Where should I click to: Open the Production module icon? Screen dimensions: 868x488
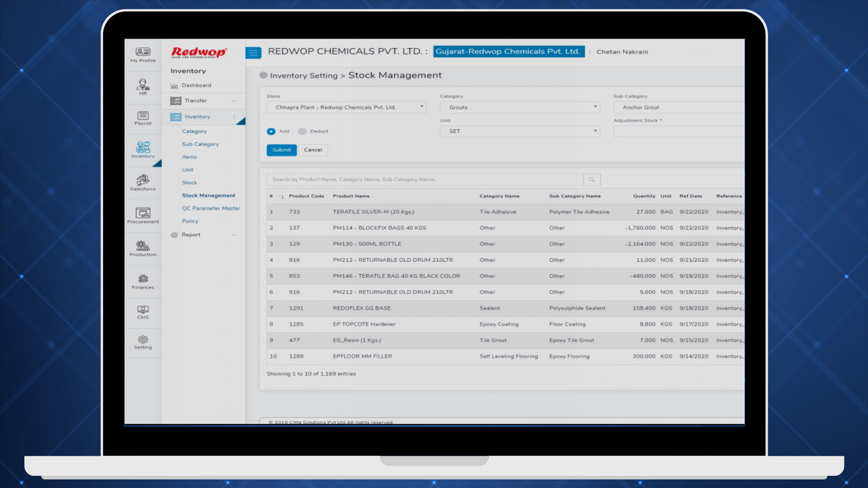(x=143, y=245)
